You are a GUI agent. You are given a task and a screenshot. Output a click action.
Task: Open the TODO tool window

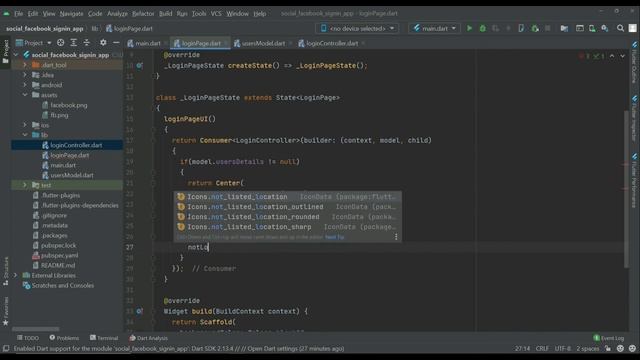pyautogui.click(x=28, y=338)
